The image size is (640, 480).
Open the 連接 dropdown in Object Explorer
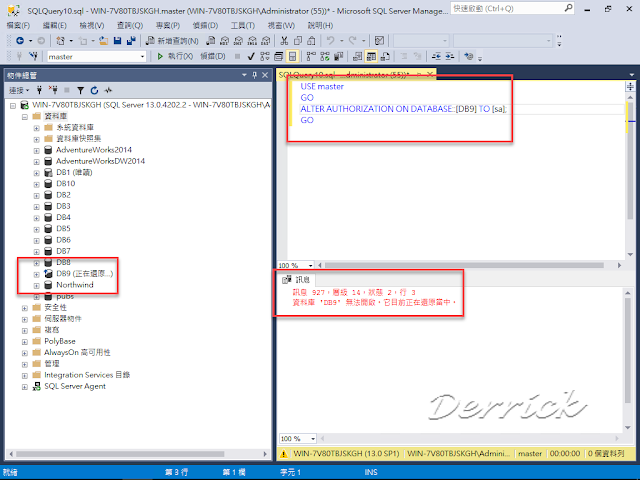pyautogui.click(x=19, y=90)
